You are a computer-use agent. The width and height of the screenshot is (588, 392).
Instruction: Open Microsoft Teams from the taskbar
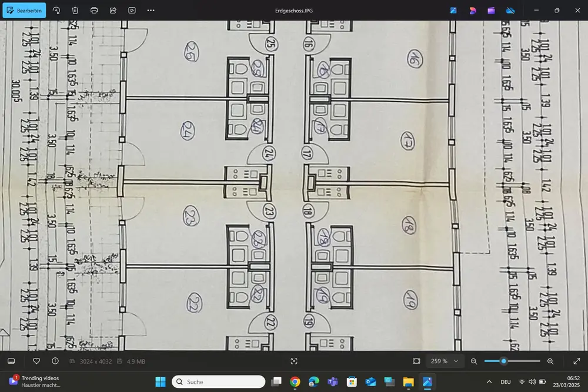click(x=333, y=382)
